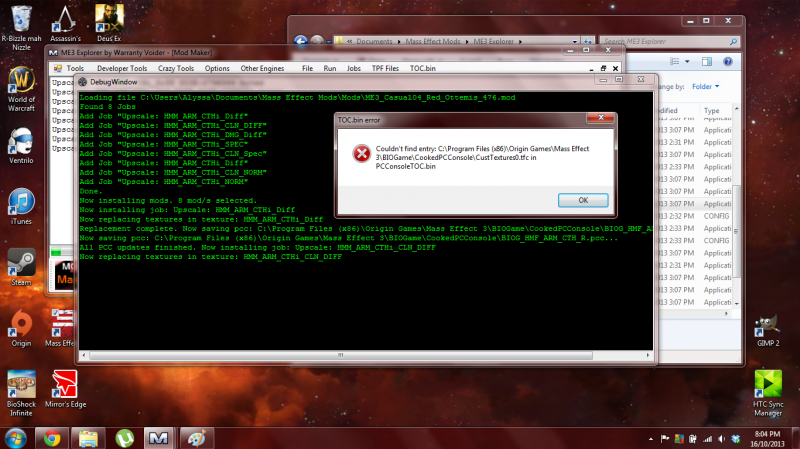Click the Search ME3 Explorer field
The height and width of the screenshot is (449, 800).
pyautogui.click(x=680, y=42)
